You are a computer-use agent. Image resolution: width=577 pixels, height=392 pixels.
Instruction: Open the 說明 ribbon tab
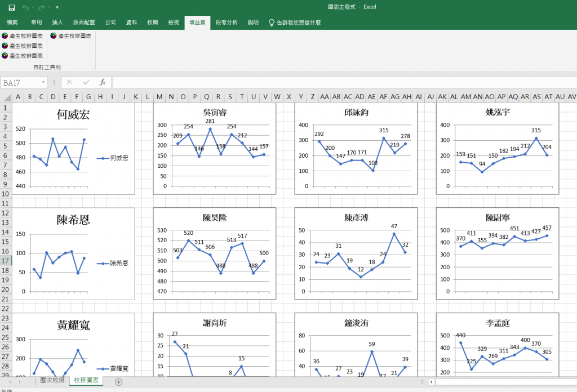click(253, 23)
